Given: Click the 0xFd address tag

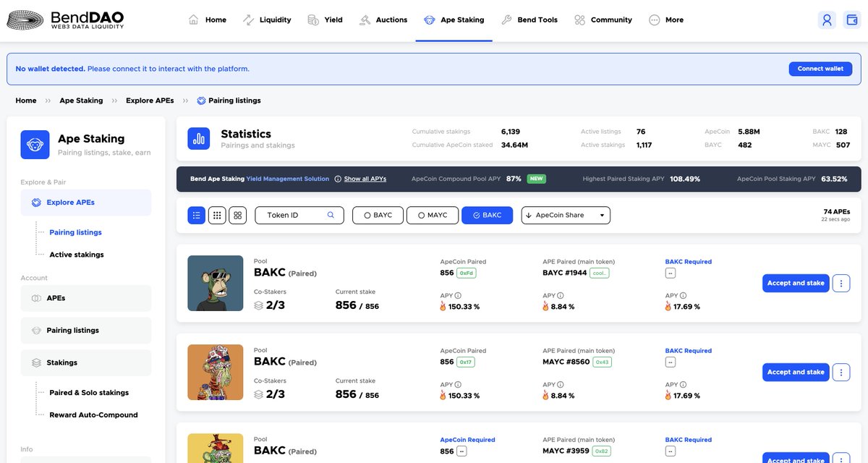Looking at the screenshot, I should [x=467, y=273].
